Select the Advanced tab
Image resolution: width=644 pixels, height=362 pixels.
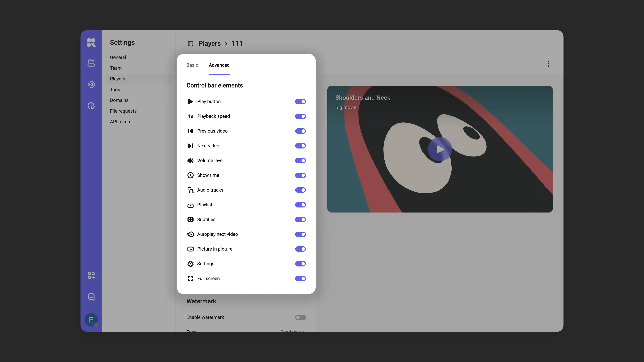[219, 65]
